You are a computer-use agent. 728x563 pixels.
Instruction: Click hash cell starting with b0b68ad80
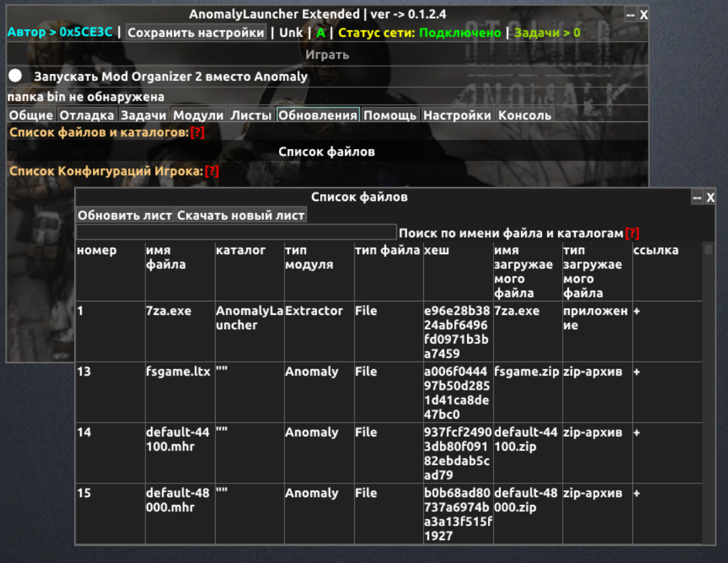coord(457,514)
